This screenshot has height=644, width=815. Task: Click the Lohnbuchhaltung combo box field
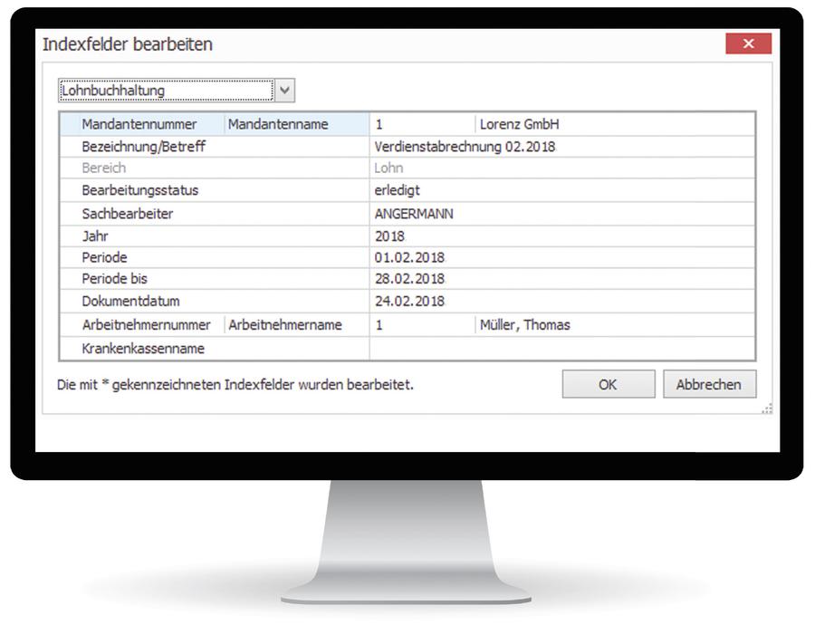pos(165,90)
